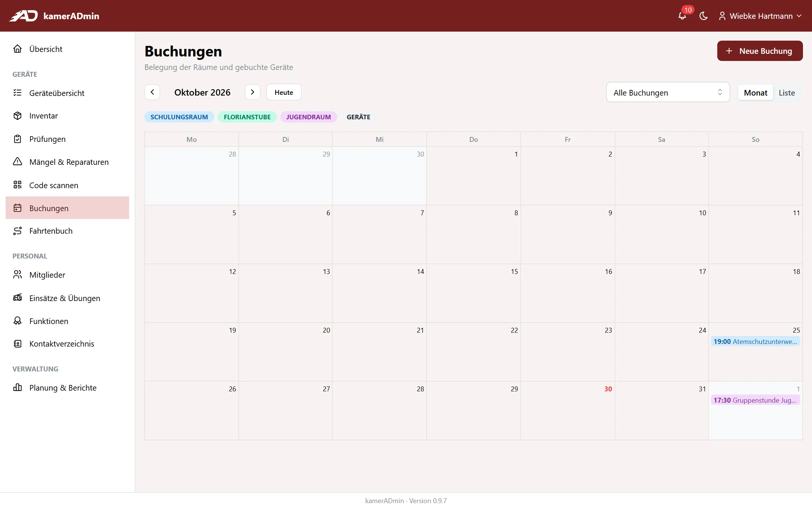Viewport: 812px width, 508px height.
Task: Switch to Monat view
Action: 755,93
